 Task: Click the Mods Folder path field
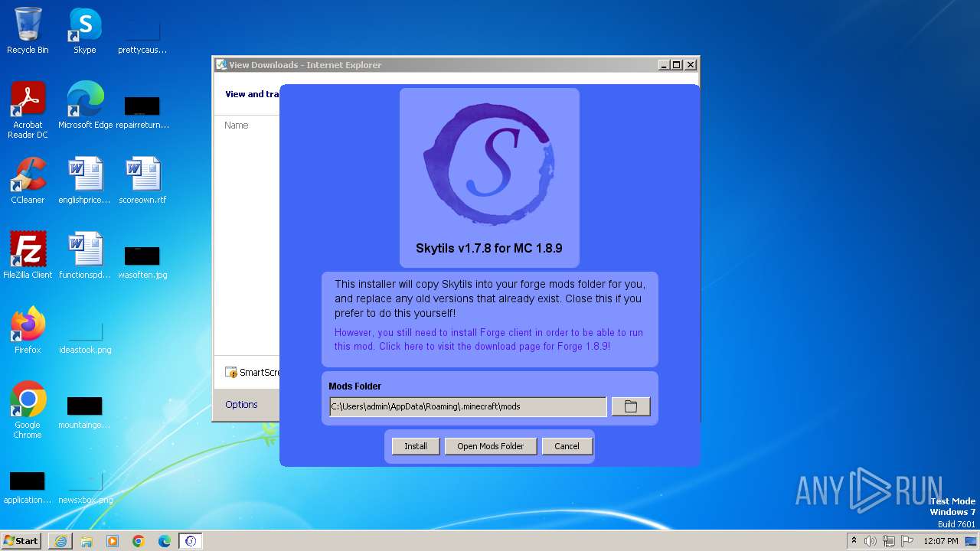tap(468, 406)
